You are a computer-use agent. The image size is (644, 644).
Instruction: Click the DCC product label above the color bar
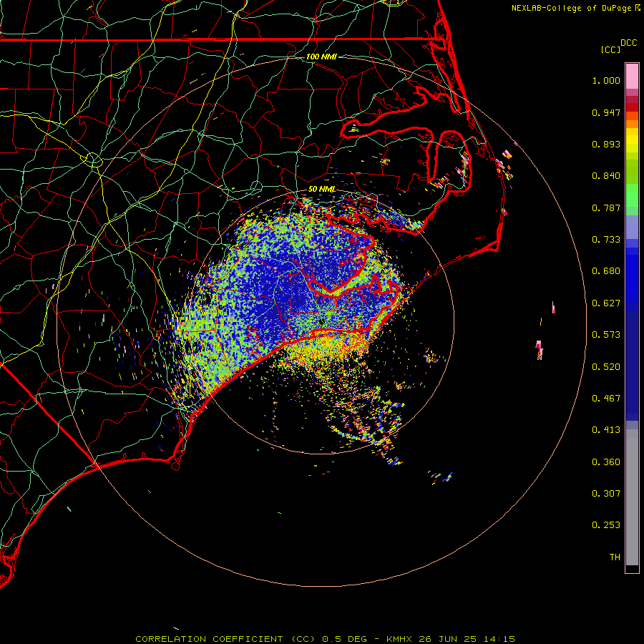628,43
